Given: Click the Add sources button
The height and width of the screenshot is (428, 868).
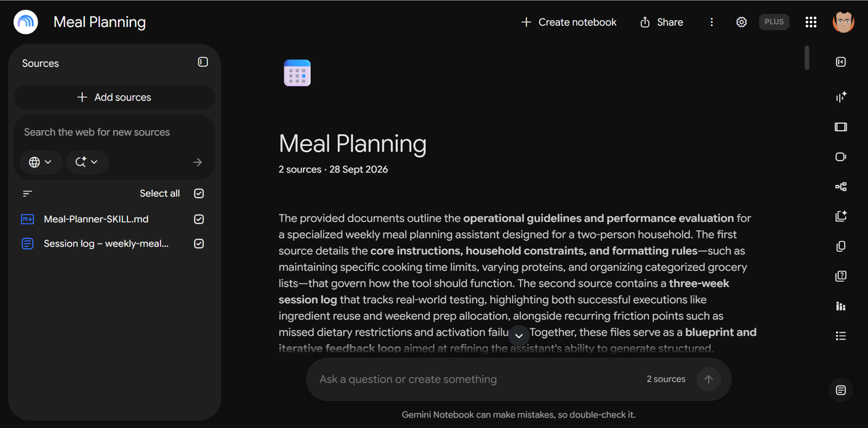Looking at the screenshot, I should pyautogui.click(x=115, y=97).
